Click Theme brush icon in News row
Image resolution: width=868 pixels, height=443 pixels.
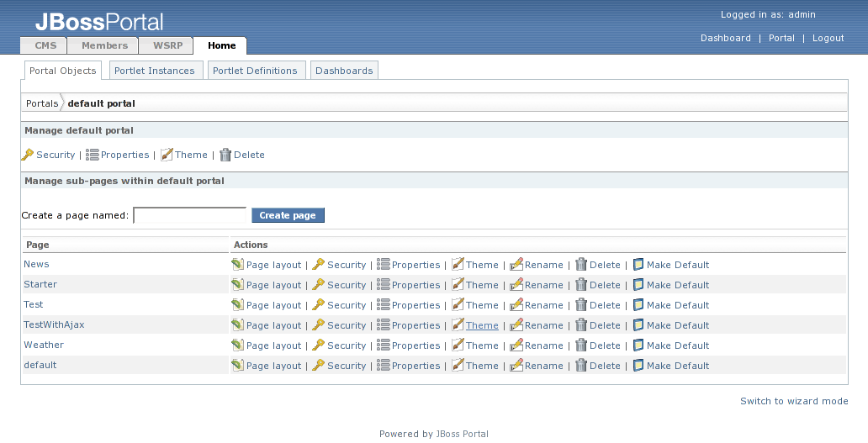458,265
